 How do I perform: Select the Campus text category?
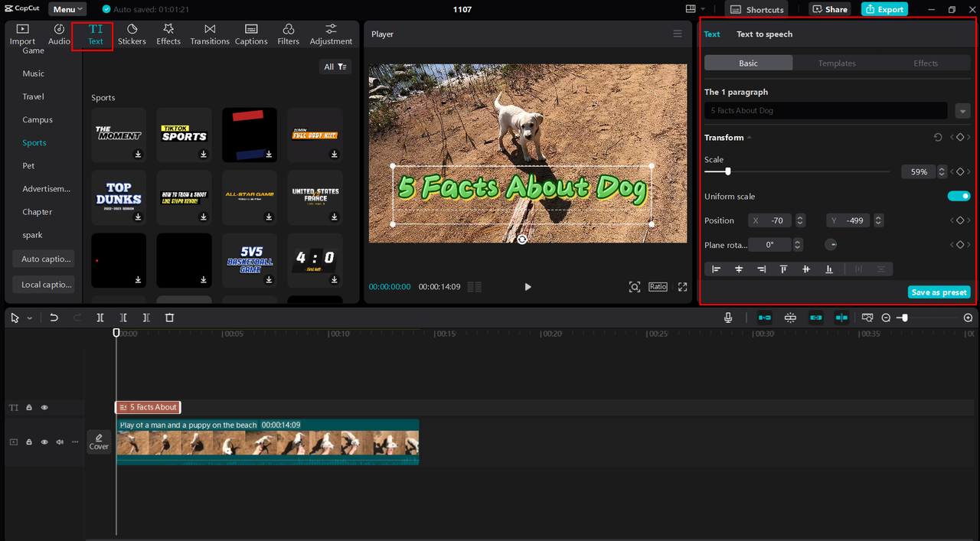(x=38, y=119)
